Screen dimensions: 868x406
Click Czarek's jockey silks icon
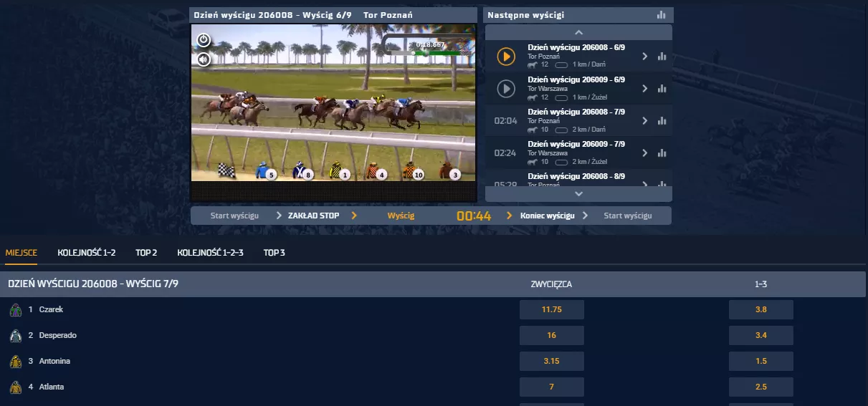point(16,310)
